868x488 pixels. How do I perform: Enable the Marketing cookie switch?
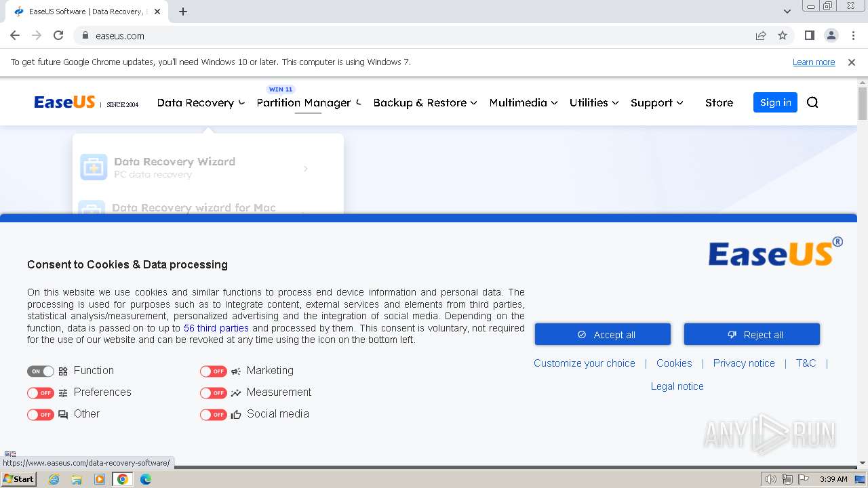(214, 371)
